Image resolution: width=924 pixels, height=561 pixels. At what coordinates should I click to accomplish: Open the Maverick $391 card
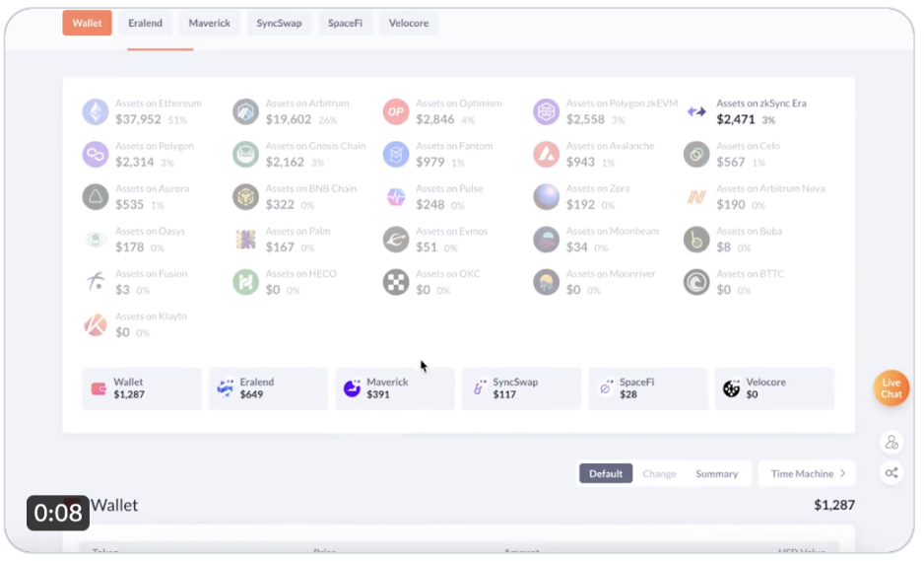pos(395,388)
